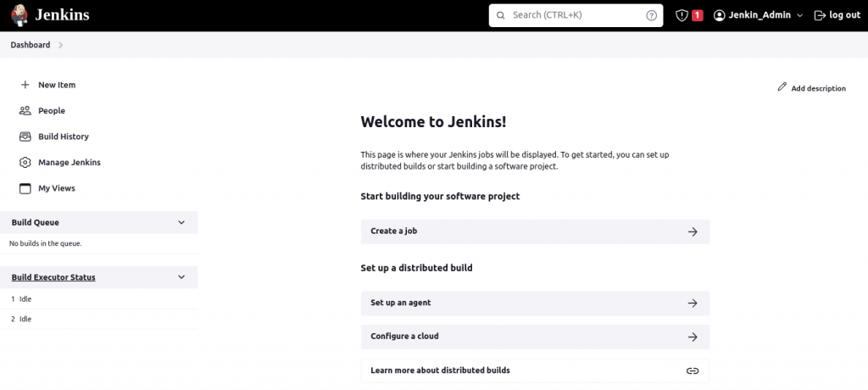The width and height of the screenshot is (868, 390).
Task: Select executor 1 Idle row
Action: 98,299
